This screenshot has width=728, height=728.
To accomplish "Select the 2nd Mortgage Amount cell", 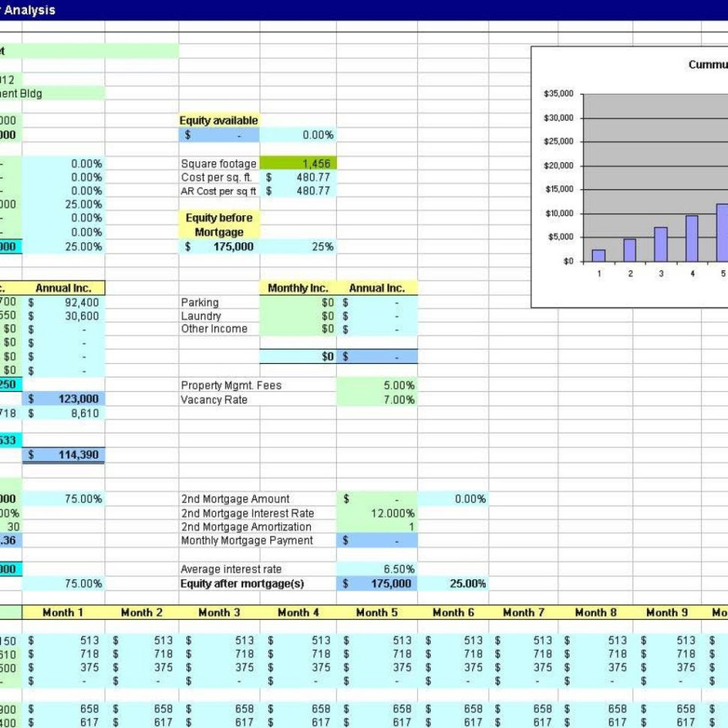I will pyautogui.click(x=376, y=498).
